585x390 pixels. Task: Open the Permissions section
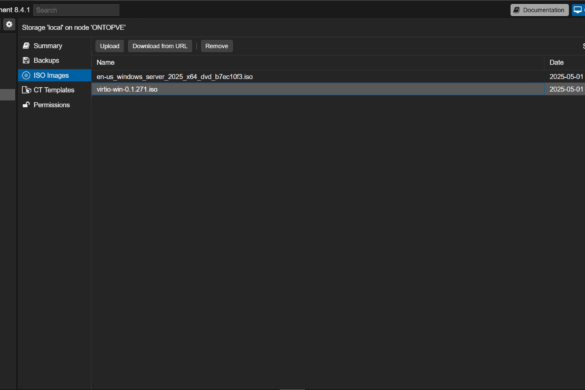pyautogui.click(x=54, y=105)
